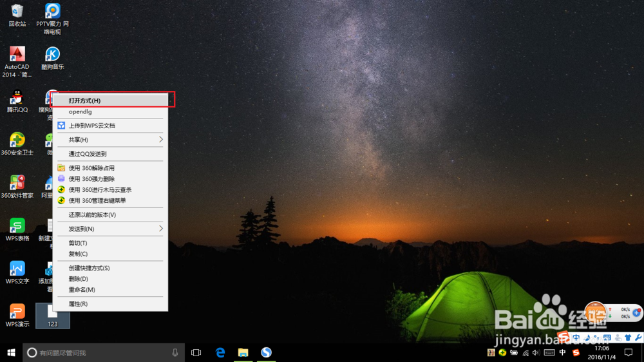This screenshot has height=362, width=644.
Task: Click the 0K/s network speed readout
Action: click(x=625, y=313)
